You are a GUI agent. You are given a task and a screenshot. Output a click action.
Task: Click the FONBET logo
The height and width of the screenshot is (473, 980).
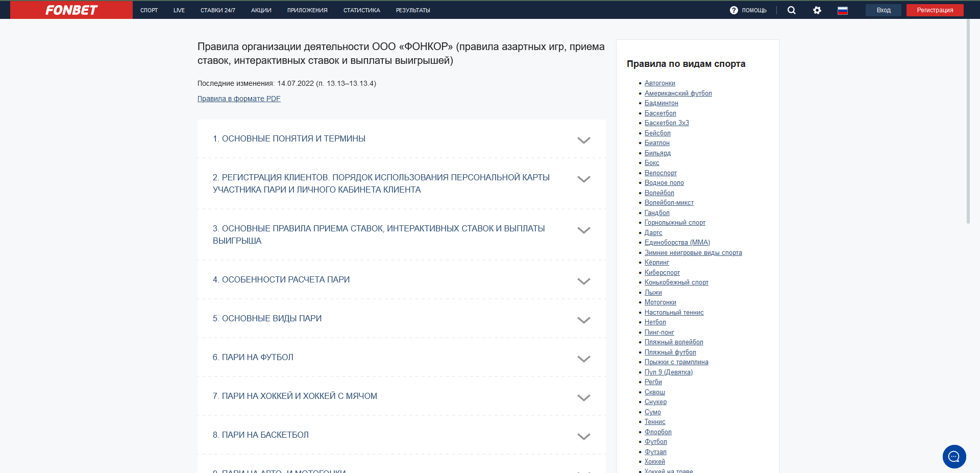coord(71,10)
